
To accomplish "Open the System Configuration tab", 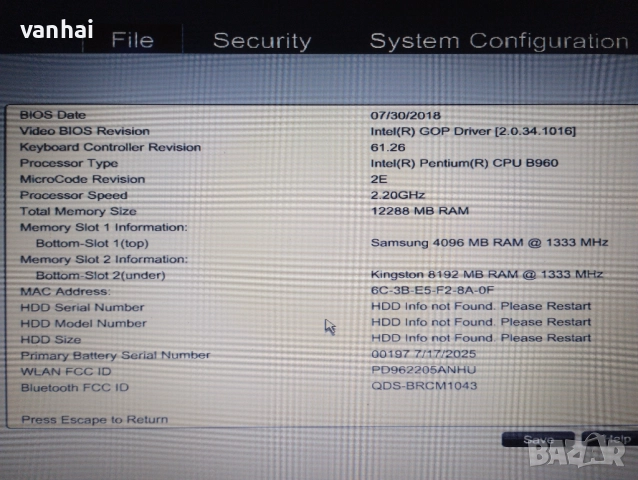I will pyautogui.click(x=498, y=41).
